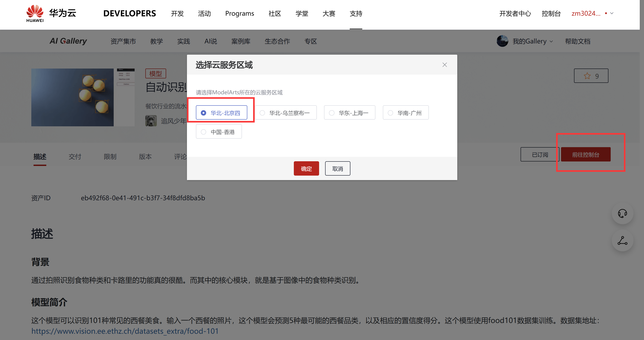Viewport: 644px width, 340px height.
Task: Click the My Gallery profile avatar
Action: [x=502, y=41]
